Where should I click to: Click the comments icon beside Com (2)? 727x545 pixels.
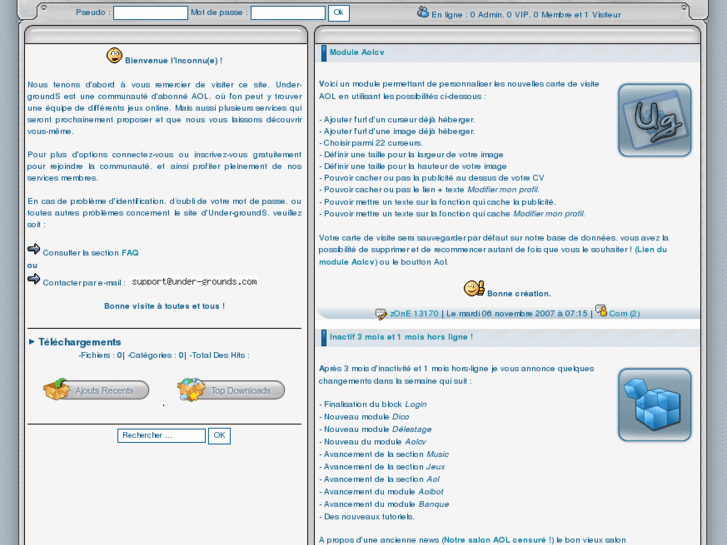click(x=601, y=310)
